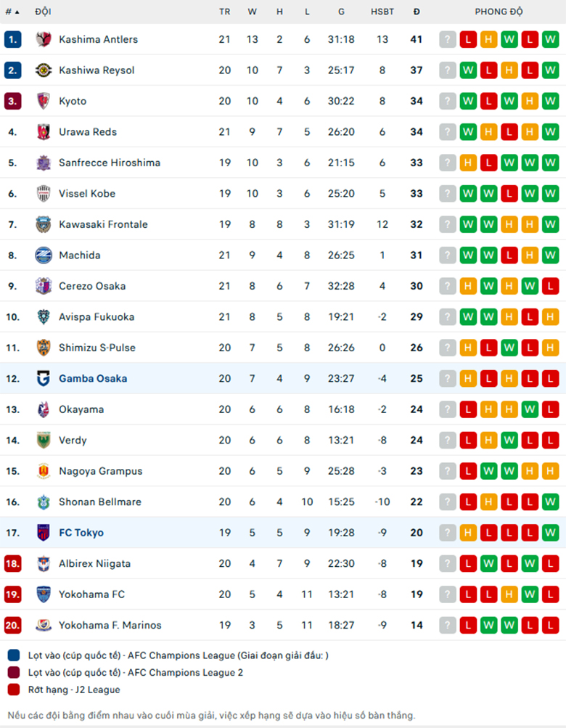Click the red rank 18 relegation badge
Screen dimensions: 566x728
12,564
